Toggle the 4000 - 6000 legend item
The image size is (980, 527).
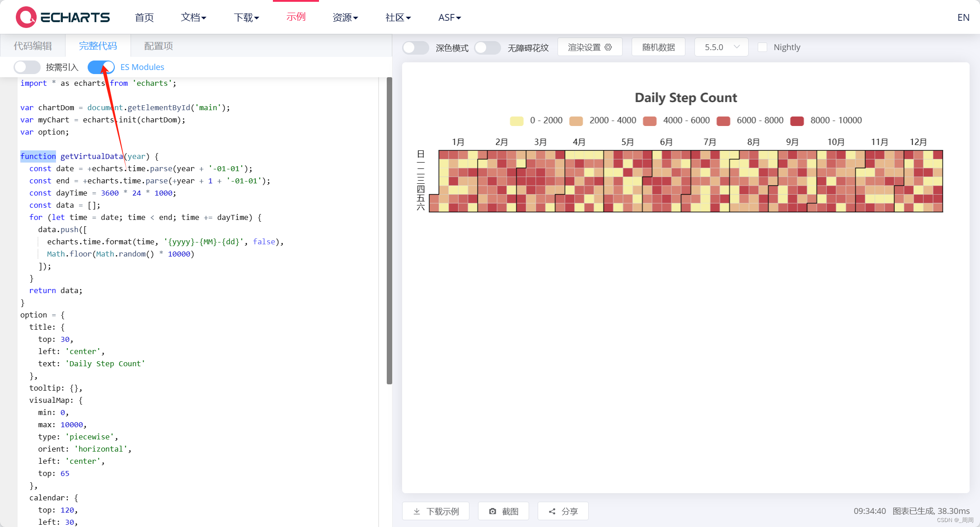(x=650, y=121)
